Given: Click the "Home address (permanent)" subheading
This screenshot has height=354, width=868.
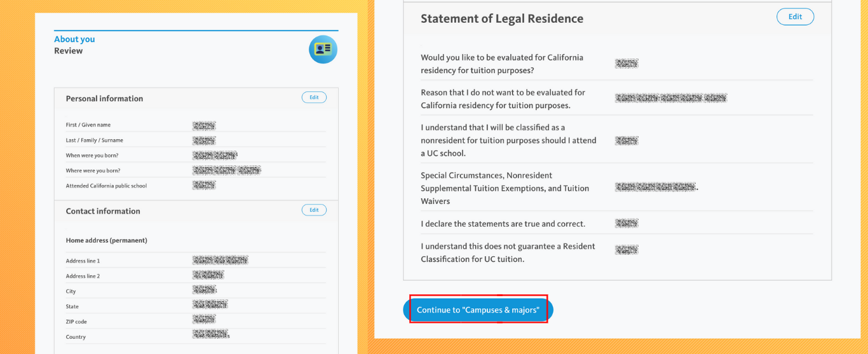Looking at the screenshot, I should (107, 240).
